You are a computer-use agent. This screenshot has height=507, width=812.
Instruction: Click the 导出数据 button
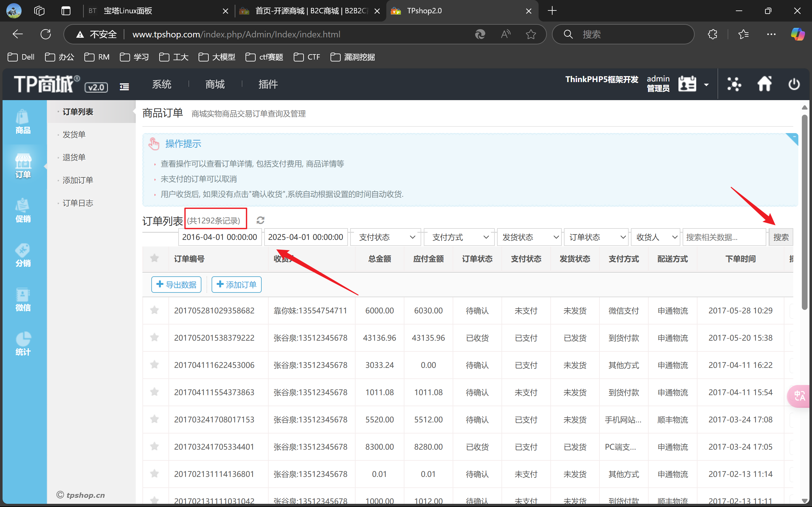click(x=176, y=284)
